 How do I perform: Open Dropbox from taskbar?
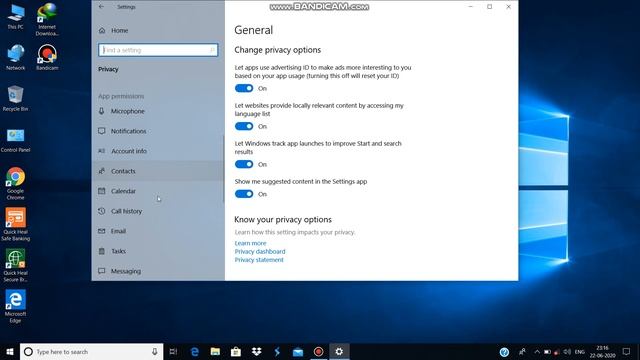pos(256,351)
